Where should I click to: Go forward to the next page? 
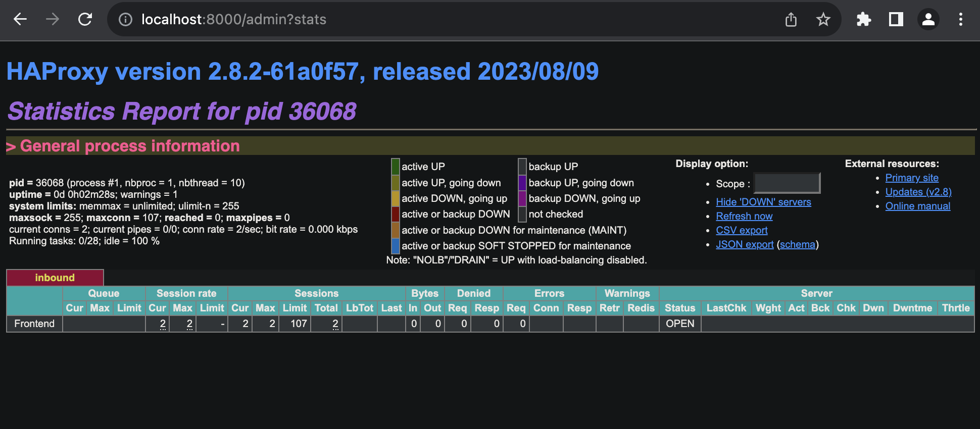tap(53, 19)
